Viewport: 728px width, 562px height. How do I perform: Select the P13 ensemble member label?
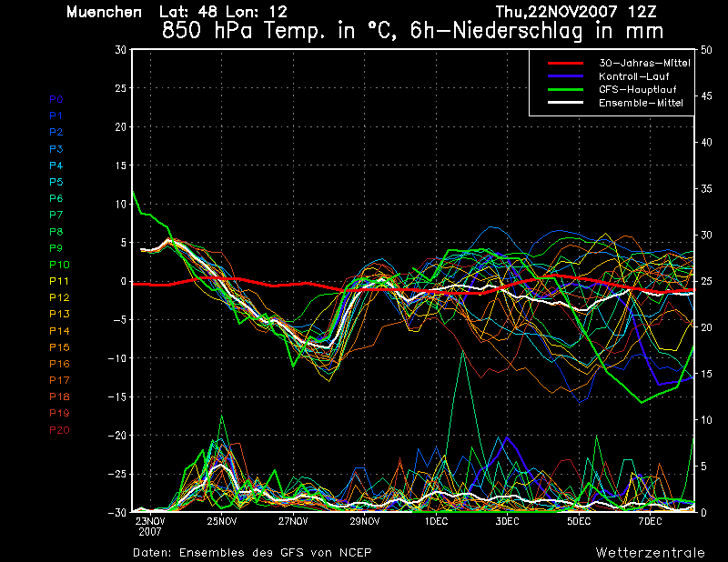pos(59,314)
